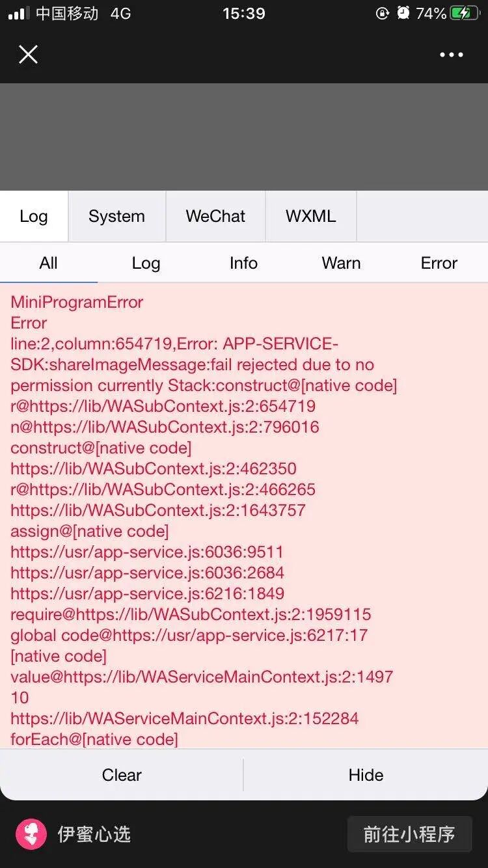
Task: Hide the debug console panel
Action: click(x=366, y=774)
